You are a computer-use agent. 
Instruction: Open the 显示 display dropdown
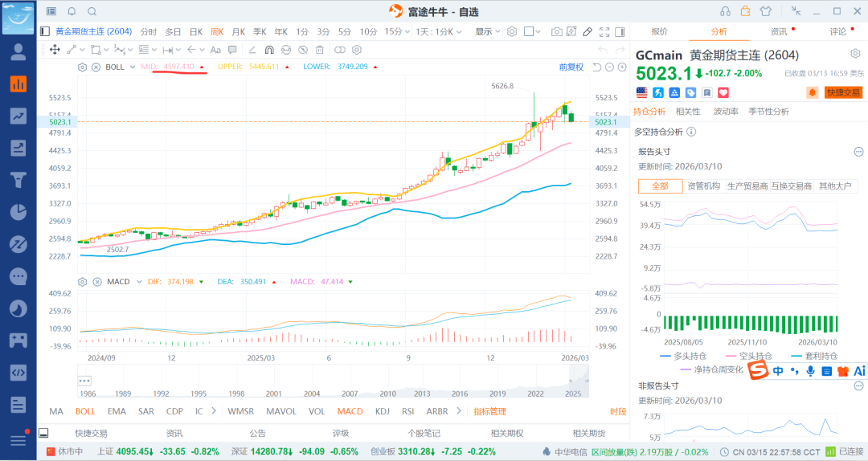486,32
